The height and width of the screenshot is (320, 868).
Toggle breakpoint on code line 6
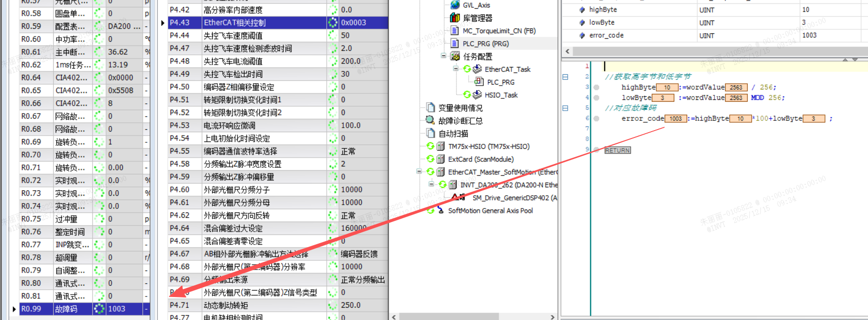click(596, 118)
